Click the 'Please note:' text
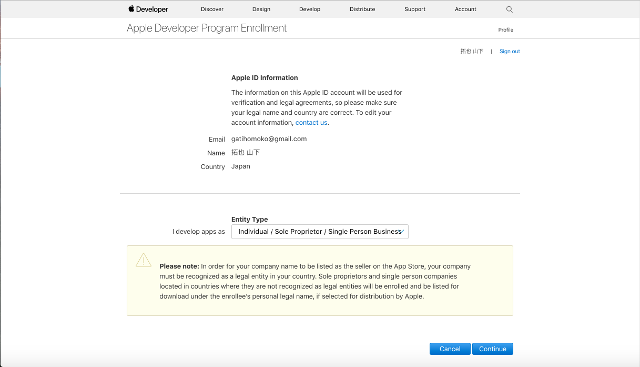640x367 pixels. [179, 266]
